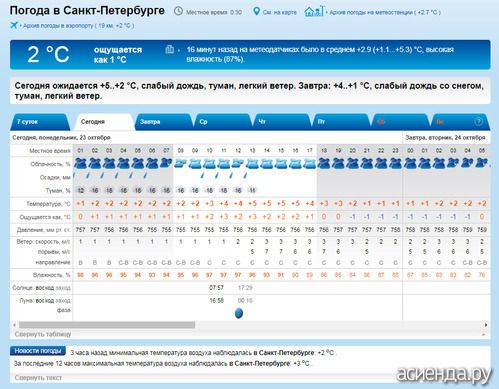499x389 pixels.
Task: Click the cloudiness icon for hour 15
Action: pyautogui.click(x=281, y=163)
